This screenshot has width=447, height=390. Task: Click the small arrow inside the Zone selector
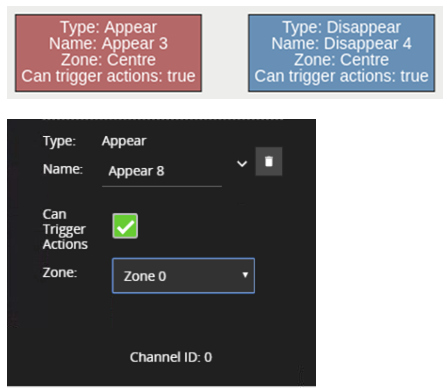click(x=245, y=275)
